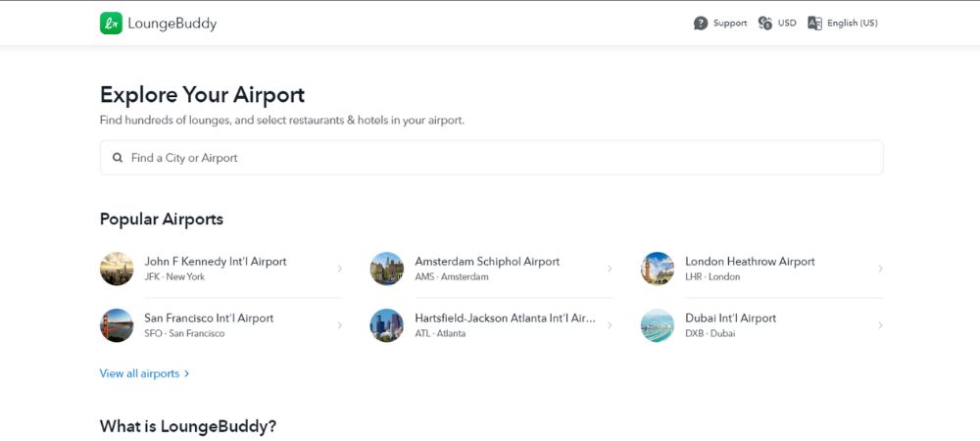The width and height of the screenshot is (980, 441).
Task: Click the chevron on Hartsfield-Jackson Atlanta row
Action: (x=610, y=325)
